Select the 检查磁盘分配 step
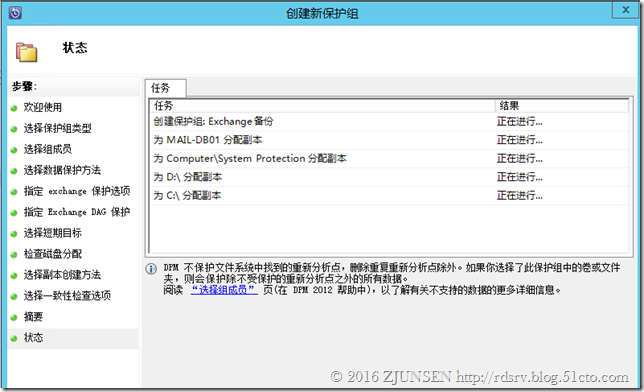 53,254
